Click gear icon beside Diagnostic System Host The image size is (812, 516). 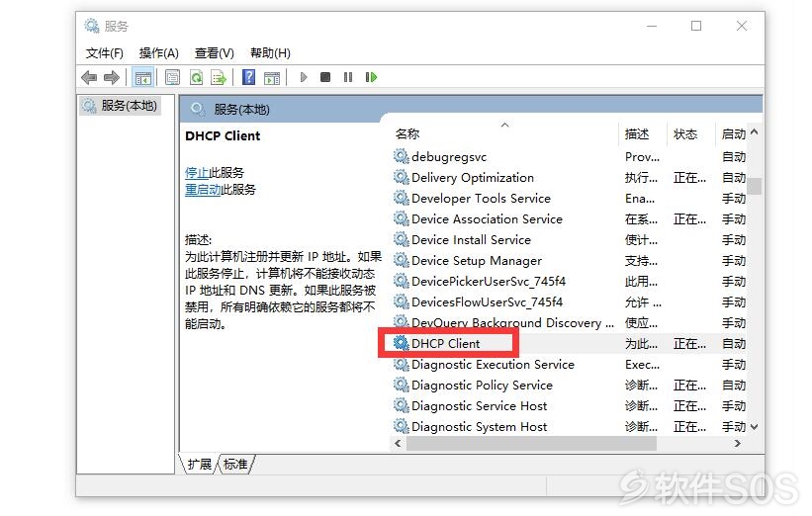pos(401,426)
